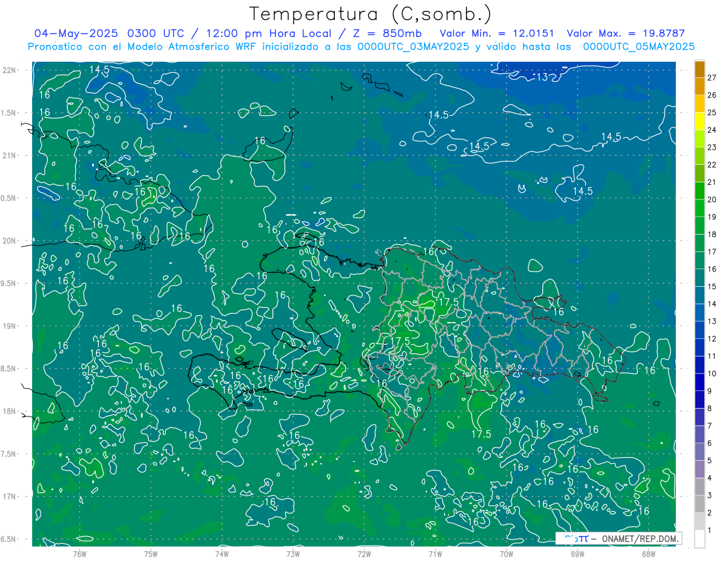Click color scale value 16
Screen dimensions: 728x562
click(x=712, y=269)
